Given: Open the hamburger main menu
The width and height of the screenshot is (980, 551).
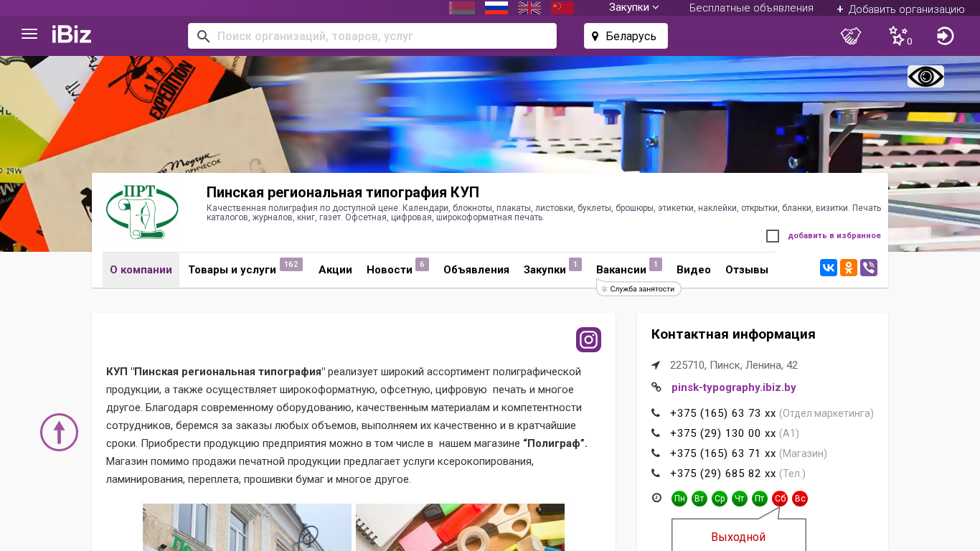Looking at the screenshot, I should coord(29,34).
